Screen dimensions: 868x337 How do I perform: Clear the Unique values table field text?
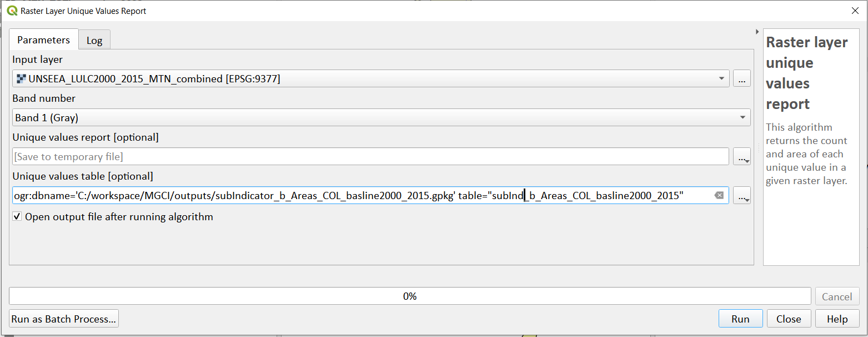click(719, 195)
